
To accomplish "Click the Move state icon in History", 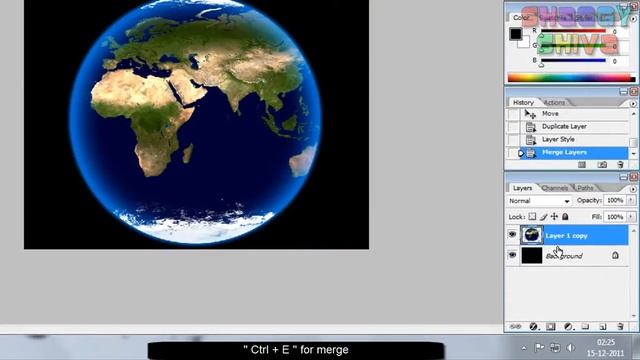I will [530, 114].
